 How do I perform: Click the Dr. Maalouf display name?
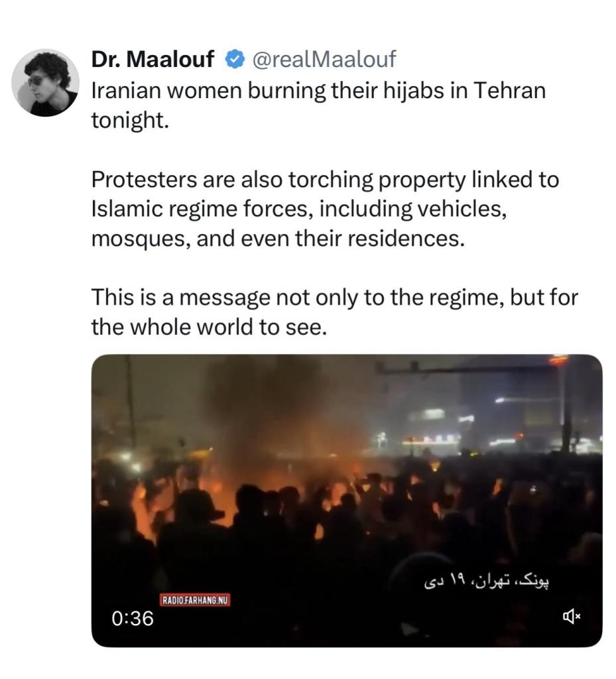(153, 59)
